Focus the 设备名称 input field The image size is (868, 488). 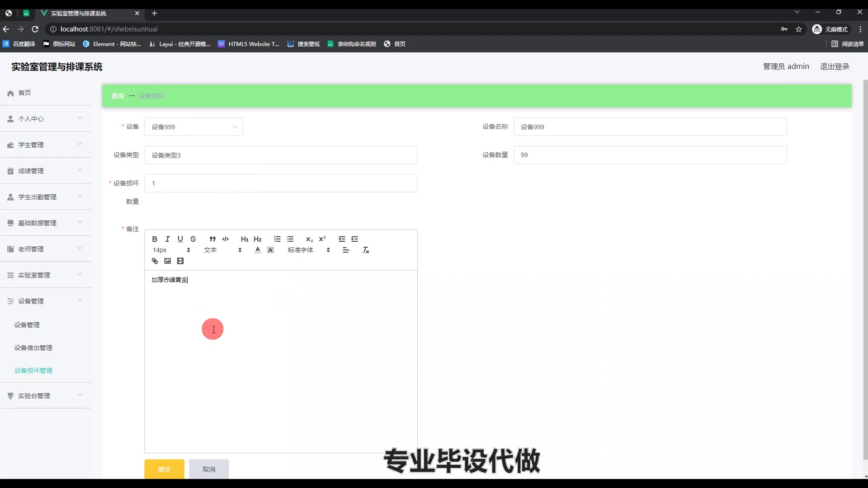[x=650, y=127]
